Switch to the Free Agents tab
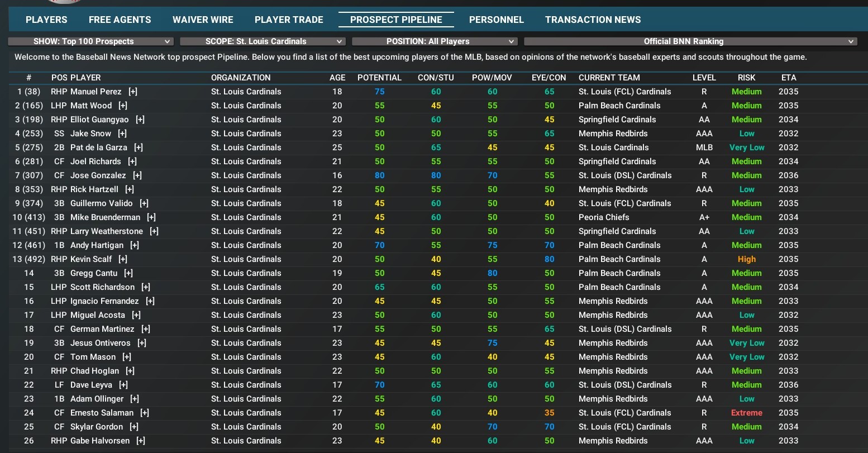Screen dimensions: 868x453 tap(120, 20)
